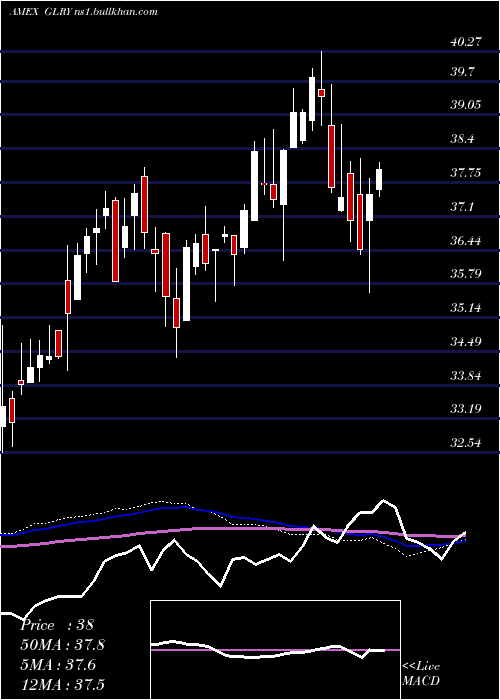Click the '50MA : 37.8' readout

coord(63,645)
